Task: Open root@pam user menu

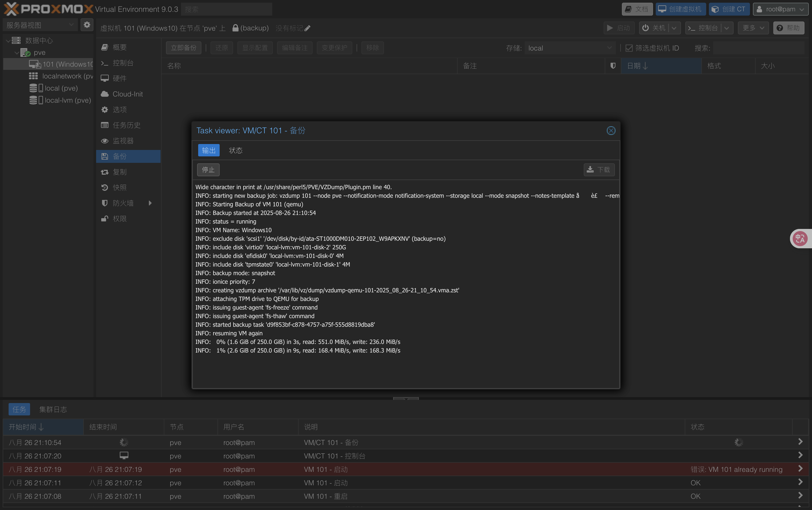Action: tap(780, 9)
